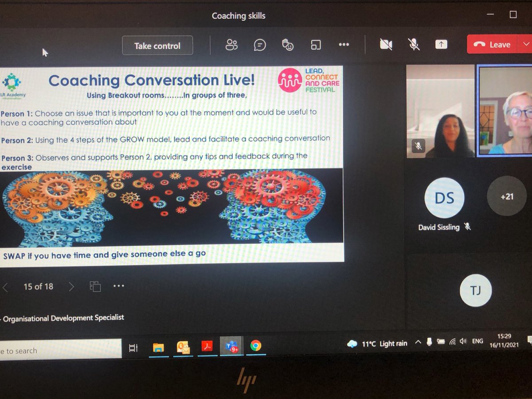Maximize the Coaching skills window
532x399 pixels.
[x=513, y=15]
